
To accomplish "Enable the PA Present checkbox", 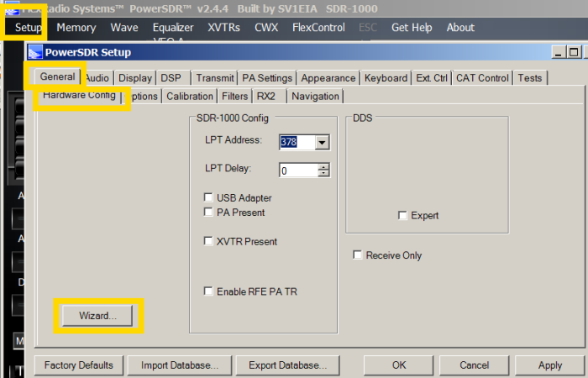I will 208,212.
